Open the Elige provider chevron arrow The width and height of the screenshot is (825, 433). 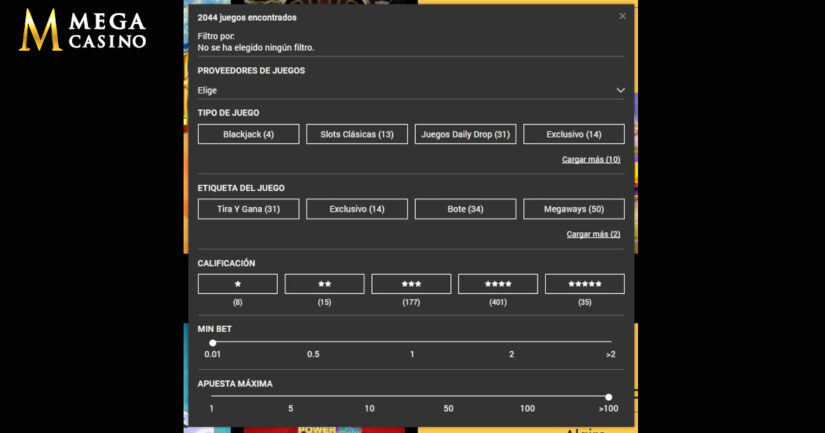click(x=620, y=90)
